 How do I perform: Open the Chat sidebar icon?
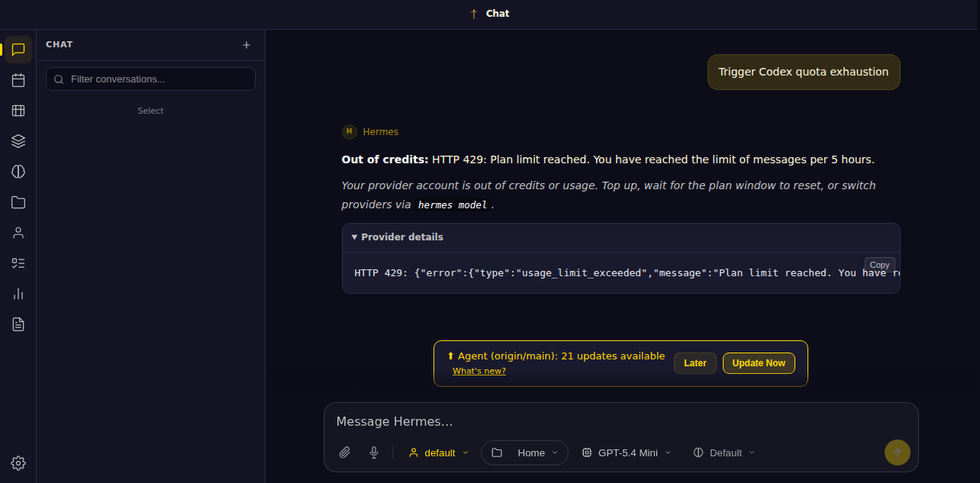click(x=18, y=50)
